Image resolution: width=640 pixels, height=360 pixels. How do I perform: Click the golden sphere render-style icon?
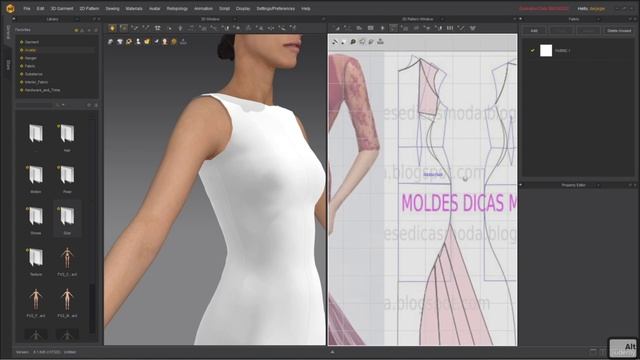[174, 42]
